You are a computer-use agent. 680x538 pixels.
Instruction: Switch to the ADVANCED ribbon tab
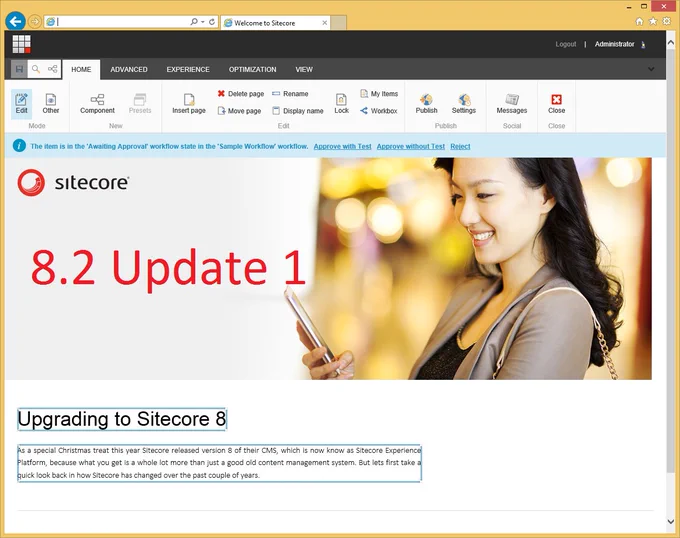click(x=129, y=69)
